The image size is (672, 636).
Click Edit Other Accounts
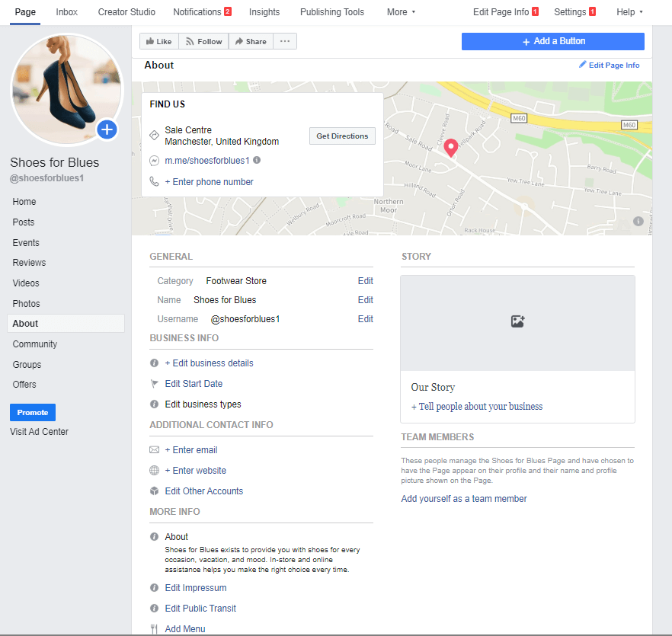(204, 491)
